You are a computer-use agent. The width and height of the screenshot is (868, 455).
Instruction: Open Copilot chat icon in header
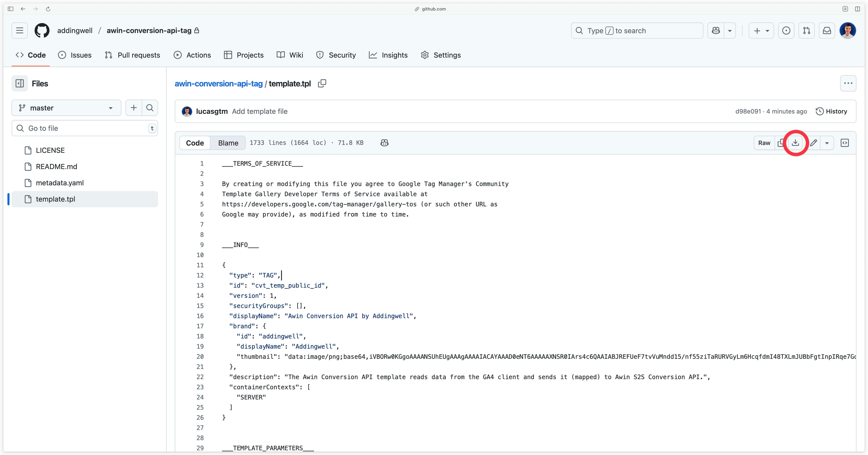[716, 31]
